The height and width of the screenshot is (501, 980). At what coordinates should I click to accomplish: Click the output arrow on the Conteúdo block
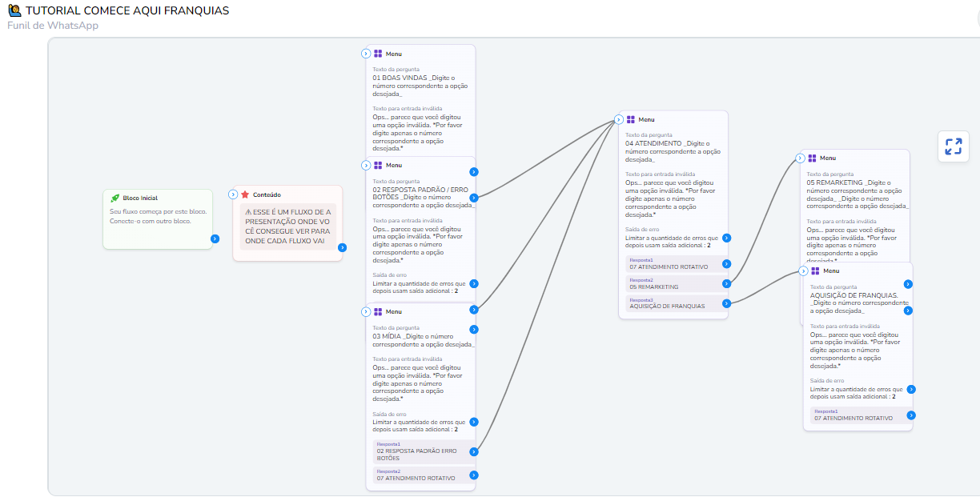pyautogui.click(x=342, y=247)
